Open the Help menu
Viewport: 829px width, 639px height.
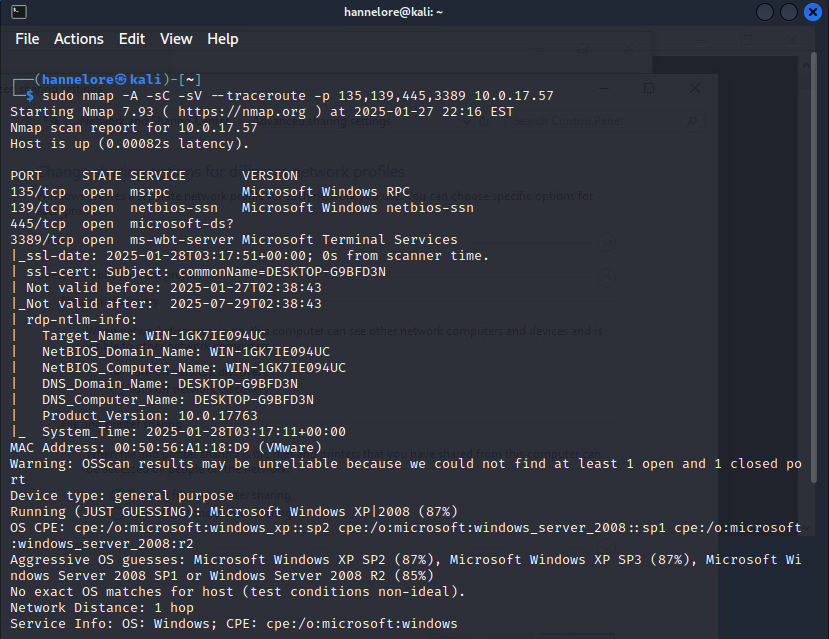tap(223, 39)
